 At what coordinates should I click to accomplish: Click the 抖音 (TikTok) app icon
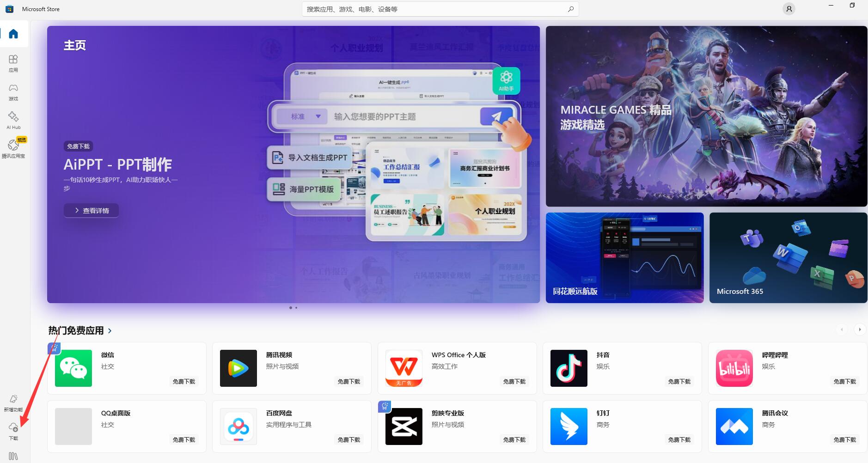569,368
